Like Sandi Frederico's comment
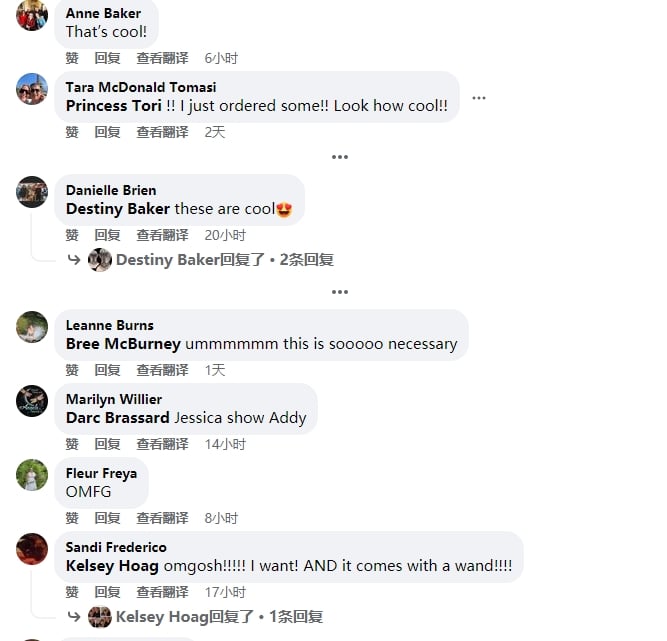The height and width of the screenshot is (641, 667). pos(72,592)
